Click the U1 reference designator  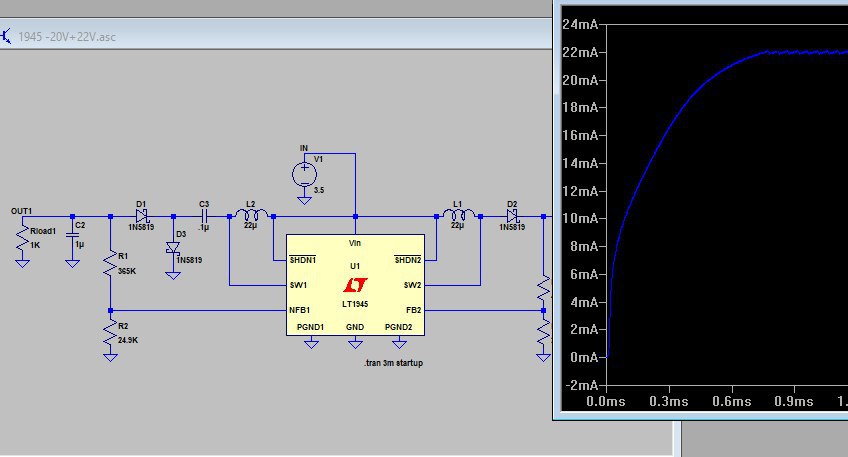point(355,266)
